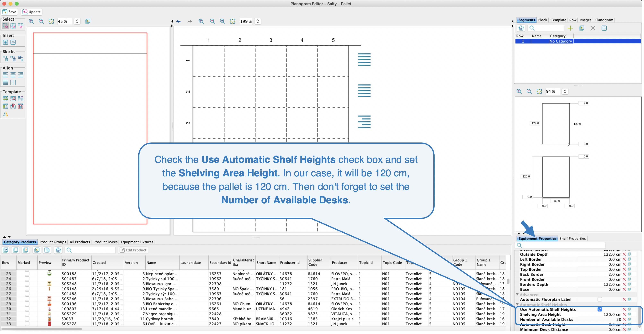Open the Equipment Fixtures tab
The height and width of the screenshot is (334, 644).
[x=137, y=242]
